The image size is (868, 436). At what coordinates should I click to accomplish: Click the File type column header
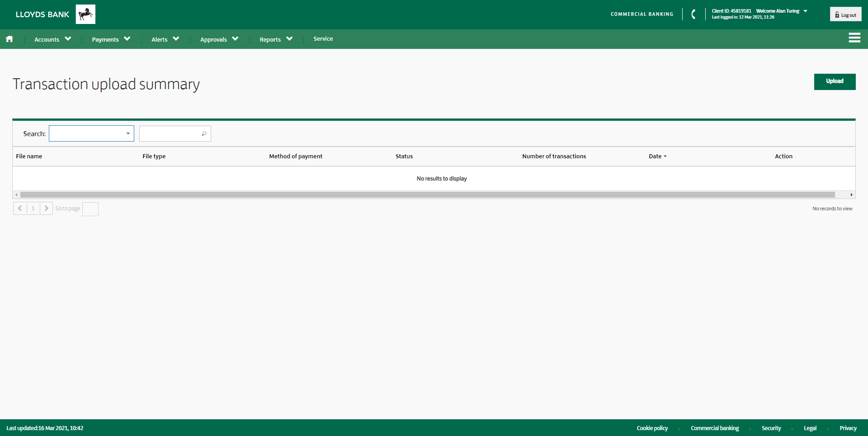(154, 156)
